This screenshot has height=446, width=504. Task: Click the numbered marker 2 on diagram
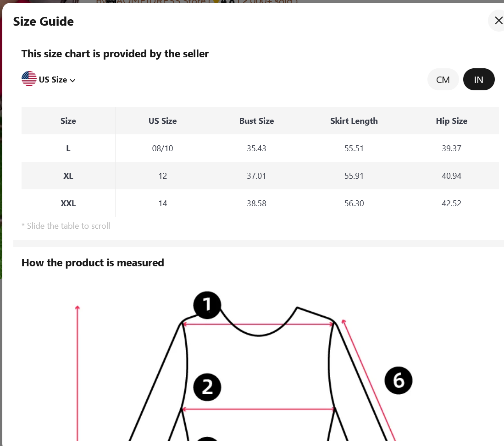pos(207,387)
